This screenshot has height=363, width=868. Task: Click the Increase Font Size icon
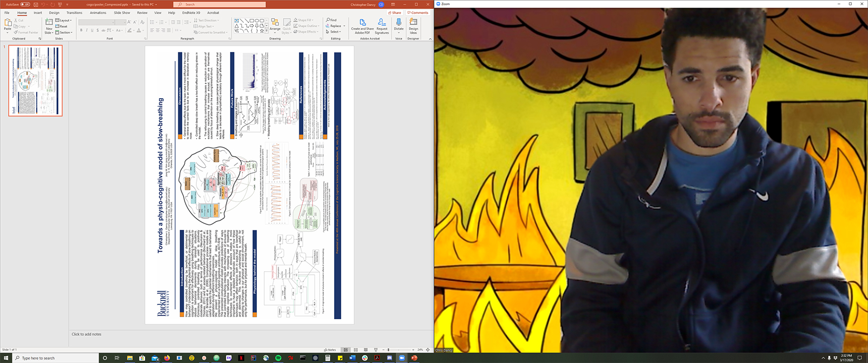(x=129, y=22)
